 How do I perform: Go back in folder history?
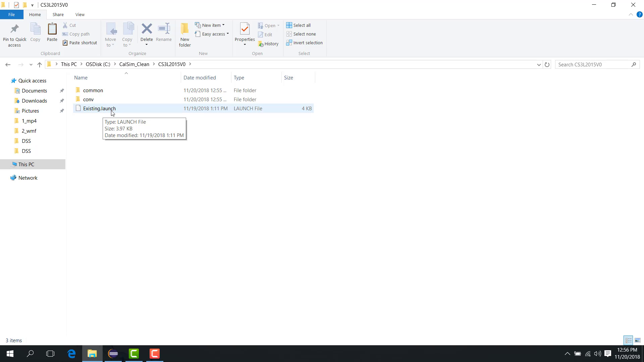pos(8,64)
